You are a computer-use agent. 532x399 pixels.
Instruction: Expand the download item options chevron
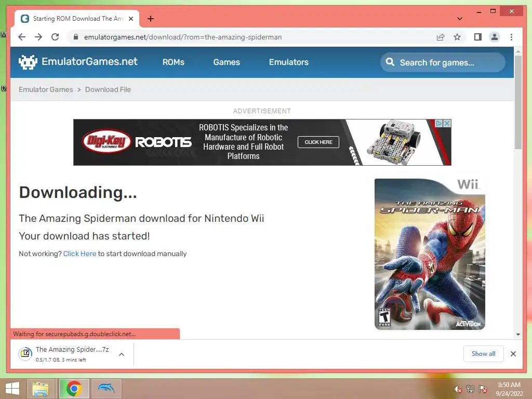[122, 354]
